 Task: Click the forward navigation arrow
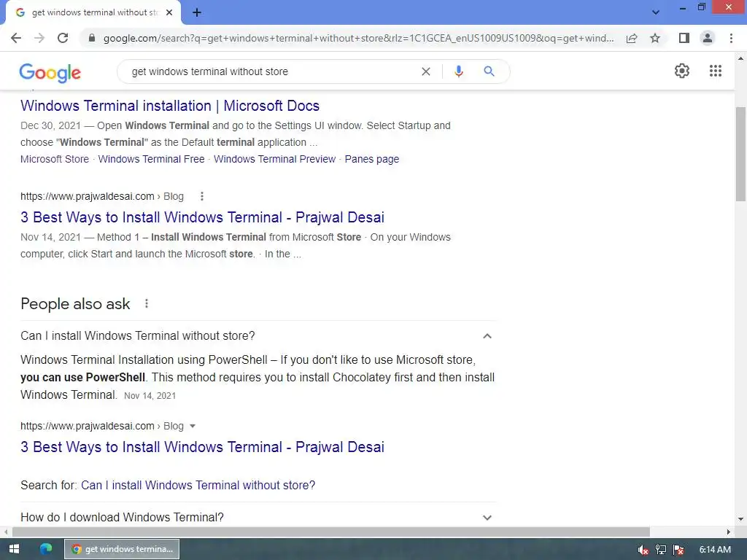[x=39, y=38]
